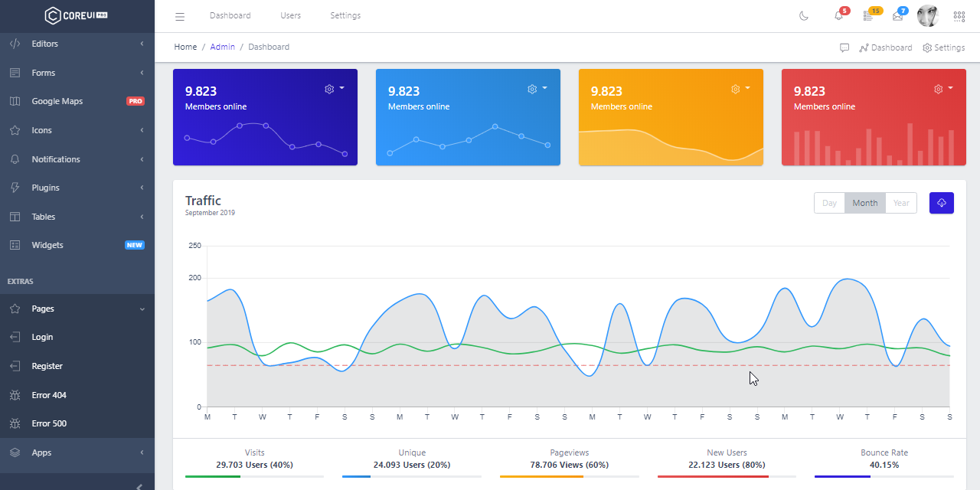
Task: Open the red card settings dropdown caret
Action: [x=951, y=88]
